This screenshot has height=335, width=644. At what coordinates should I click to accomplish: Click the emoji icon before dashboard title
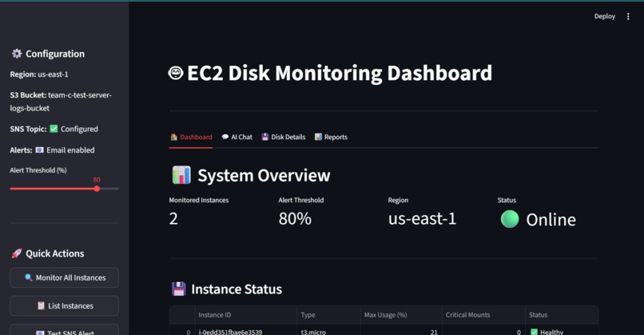(176, 74)
